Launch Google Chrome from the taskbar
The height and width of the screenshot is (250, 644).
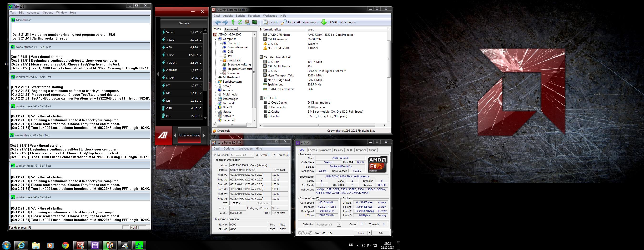point(65,245)
